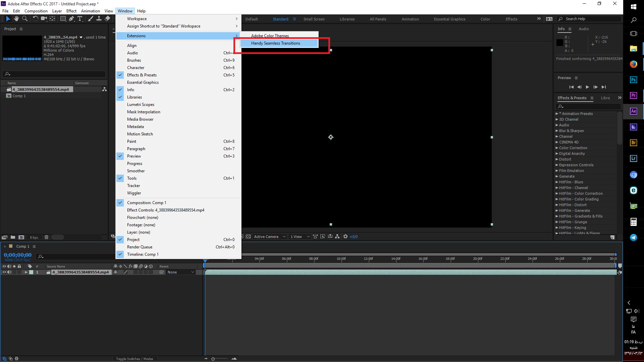This screenshot has width=644, height=362.
Task: Toggle the shy switch on layer 1
Action: click(x=116, y=272)
